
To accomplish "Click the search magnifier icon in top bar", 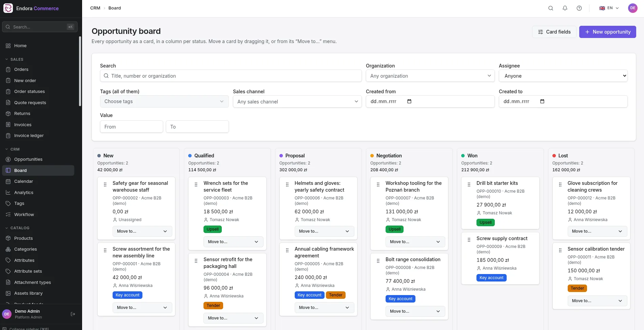I will 551,8.
